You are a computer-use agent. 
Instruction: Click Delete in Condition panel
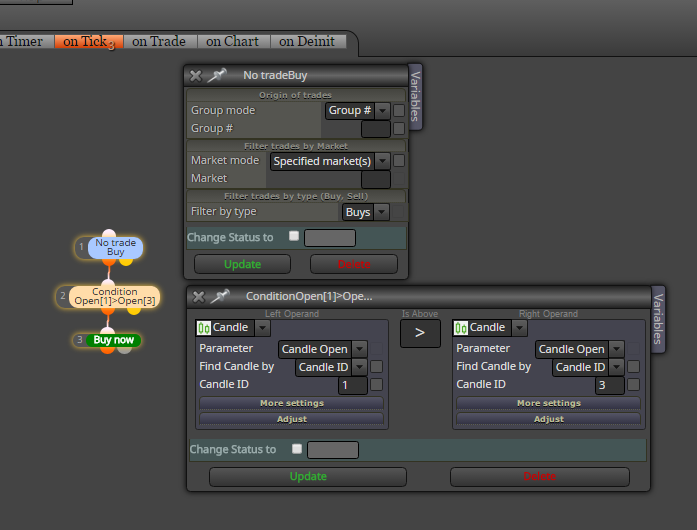540,477
